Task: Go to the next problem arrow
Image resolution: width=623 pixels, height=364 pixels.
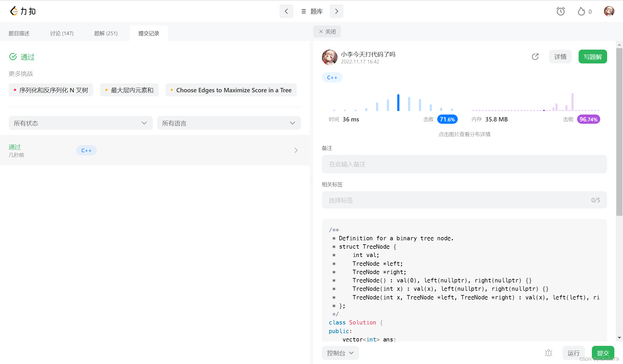Action: point(336,11)
